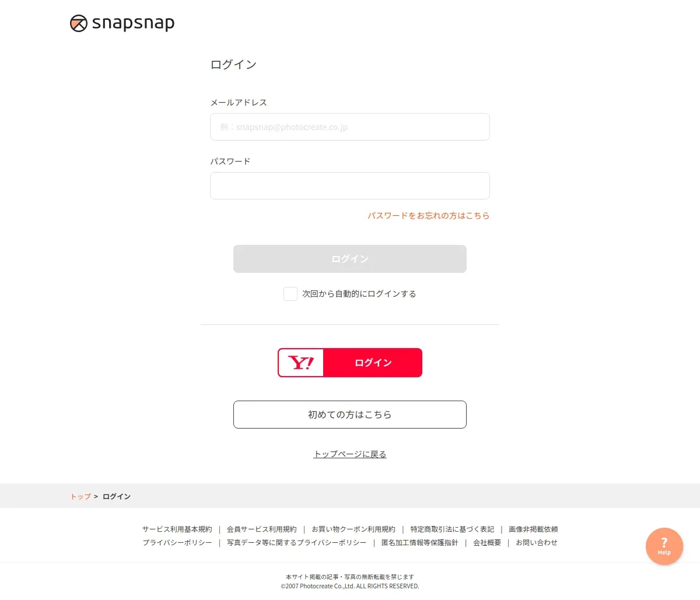The width and height of the screenshot is (700, 600).
Task: Click the 初めての方はこちら button
Action: pyautogui.click(x=350, y=415)
